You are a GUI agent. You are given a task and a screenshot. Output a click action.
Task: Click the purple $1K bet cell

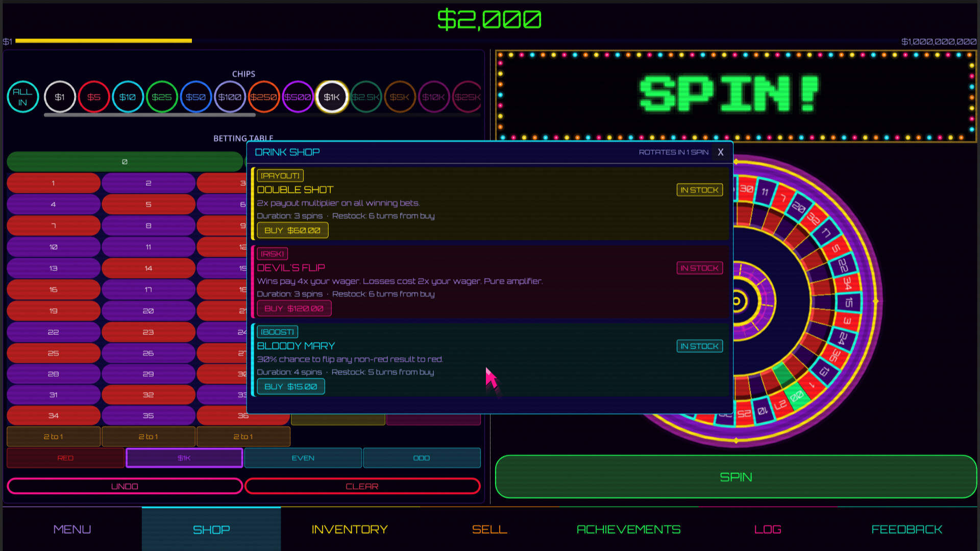(184, 458)
